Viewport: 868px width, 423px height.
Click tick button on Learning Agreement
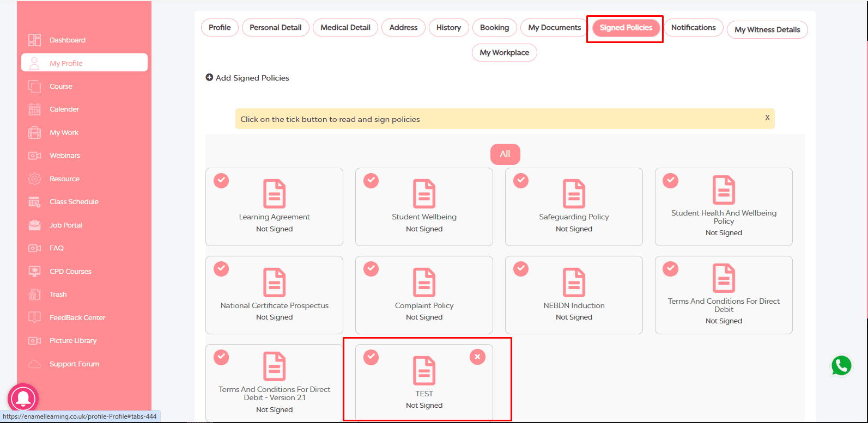click(221, 180)
